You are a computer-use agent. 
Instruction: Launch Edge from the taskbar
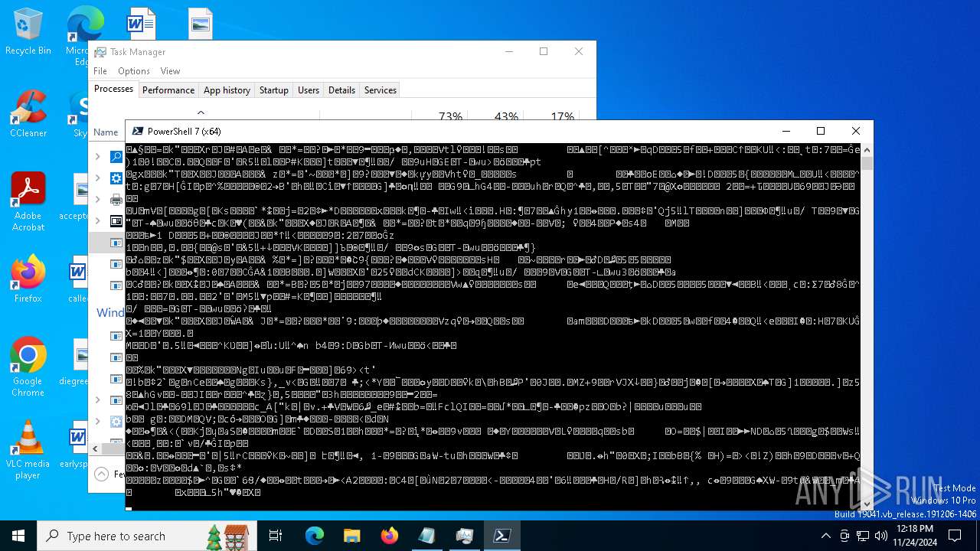coord(315,536)
